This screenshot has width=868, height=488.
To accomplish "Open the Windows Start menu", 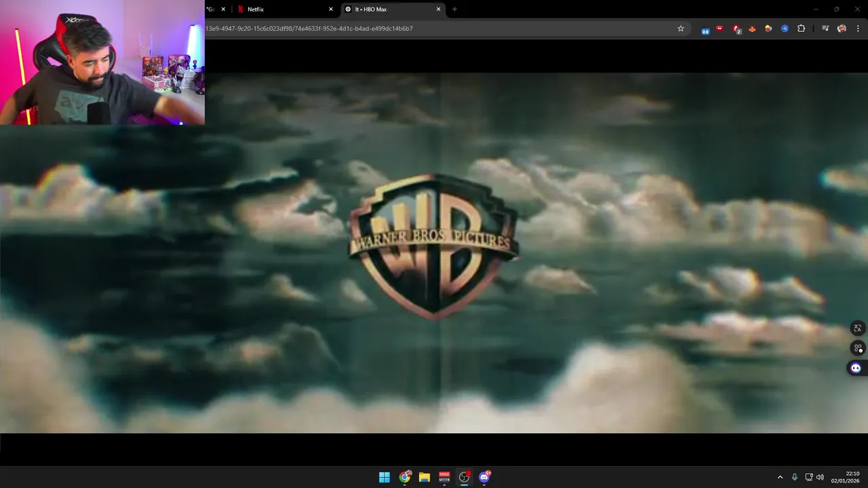I will [x=384, y=477].
